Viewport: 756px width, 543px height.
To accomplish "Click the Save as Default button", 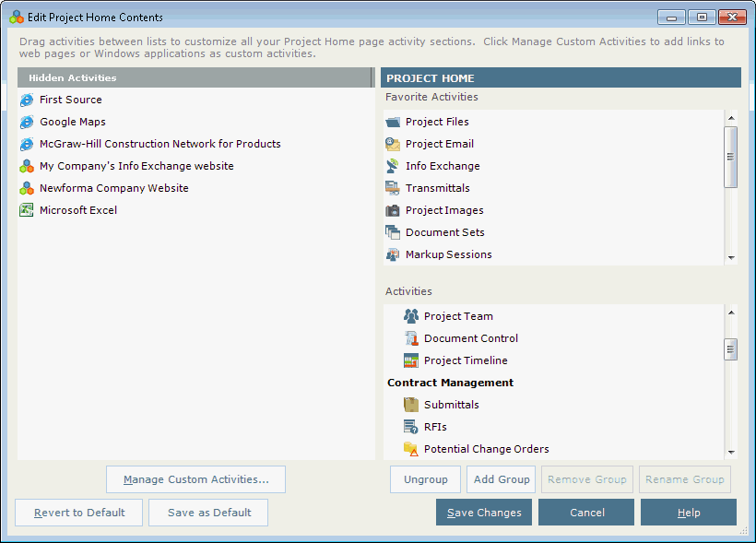I will click(208, 513).
